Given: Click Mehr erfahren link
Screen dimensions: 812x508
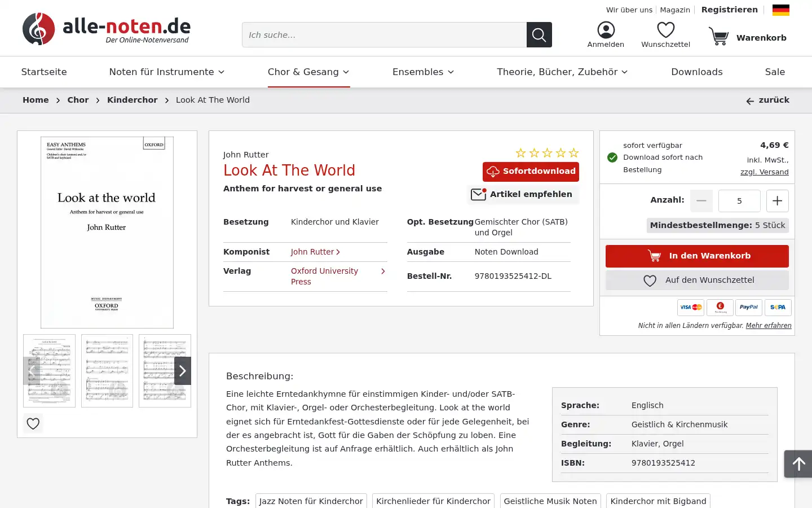Looking at the screenshot, I should [768, 326].
